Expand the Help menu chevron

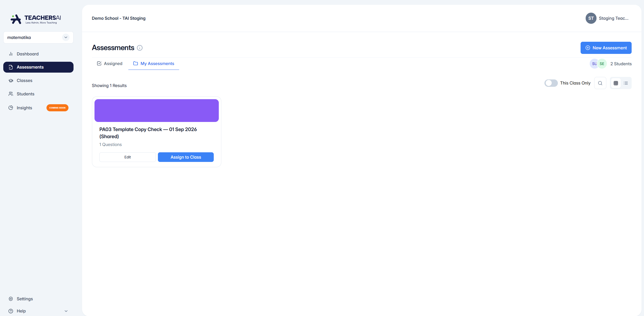[x=66, y=311]
